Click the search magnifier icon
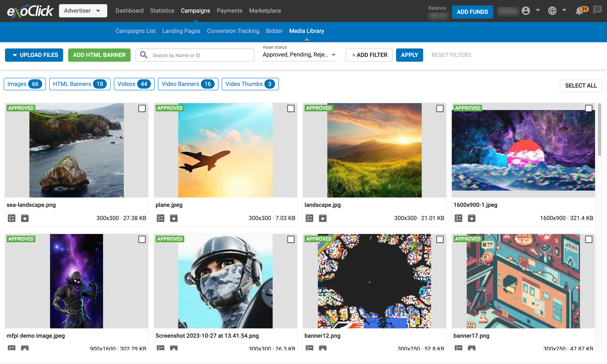This screenshot has width=607, height=364. click(144, 55)
